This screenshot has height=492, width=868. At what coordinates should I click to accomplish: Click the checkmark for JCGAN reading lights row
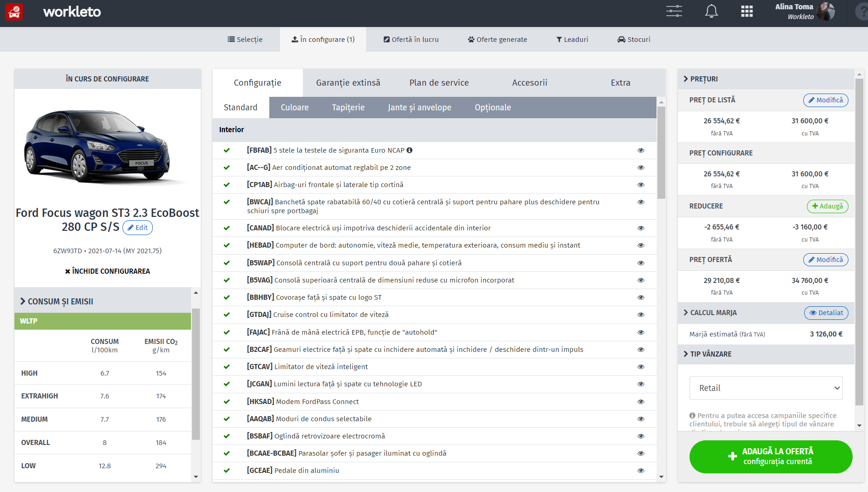coord(226,384)
